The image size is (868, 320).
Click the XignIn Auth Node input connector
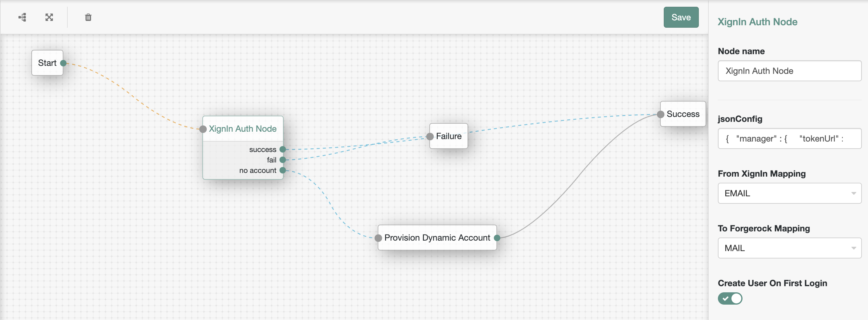[x=203, y=129]
